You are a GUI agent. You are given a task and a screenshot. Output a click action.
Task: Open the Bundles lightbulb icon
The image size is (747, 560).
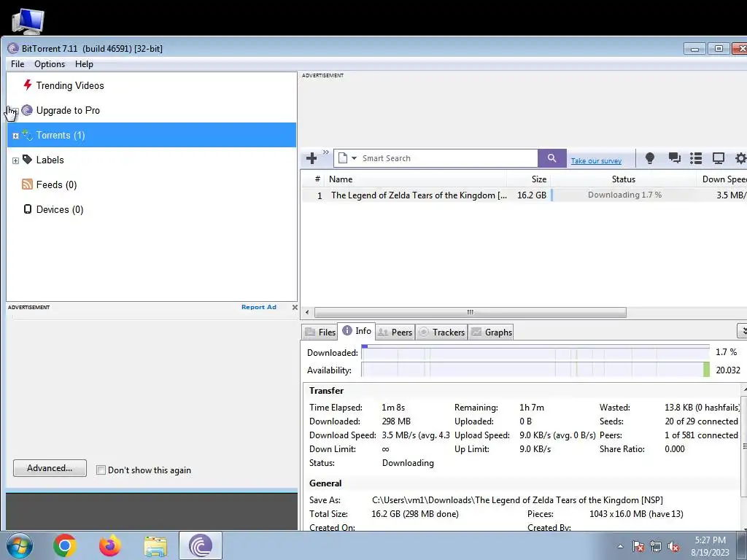pyautogui.click(x=650, y=158)
